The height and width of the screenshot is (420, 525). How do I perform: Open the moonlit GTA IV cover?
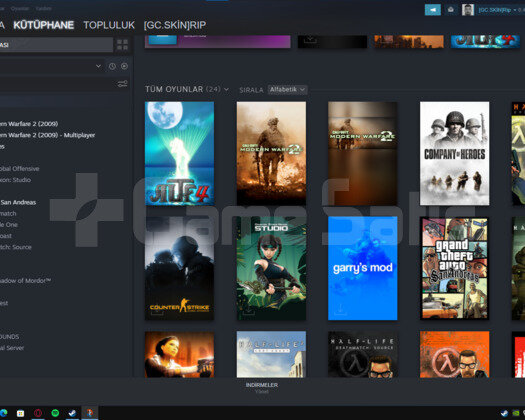pyautogui.click(x=179, y=153)
